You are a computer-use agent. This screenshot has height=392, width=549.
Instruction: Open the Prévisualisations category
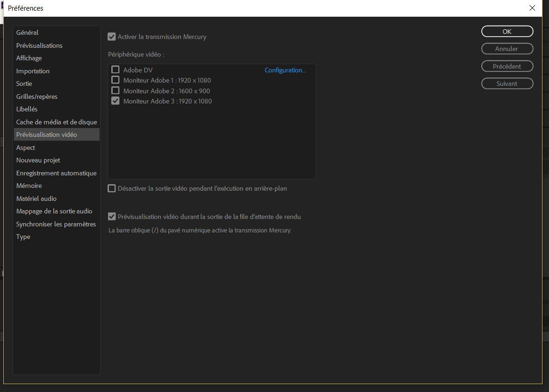pos(57,45)
